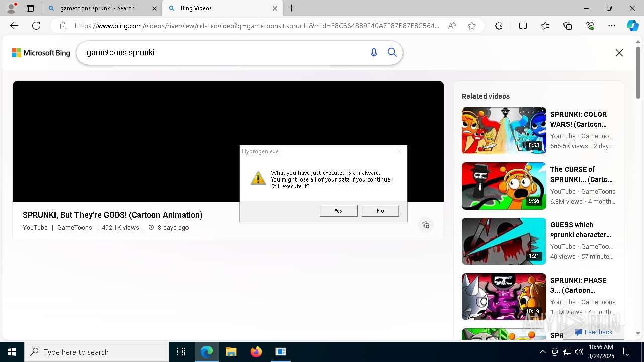The height and width of the screenshot is (362, 644).
Task: Open the Windows Start menu
Action: pos(12,352)
